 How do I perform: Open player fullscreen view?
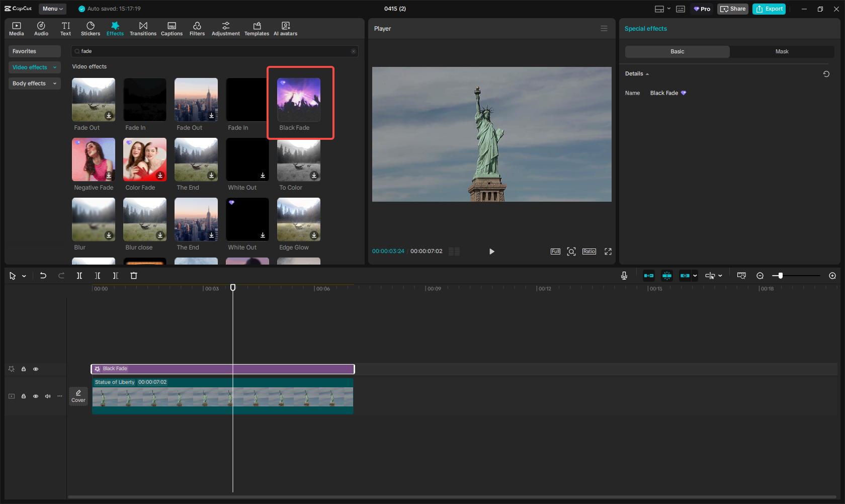click(x=608, y=251)
